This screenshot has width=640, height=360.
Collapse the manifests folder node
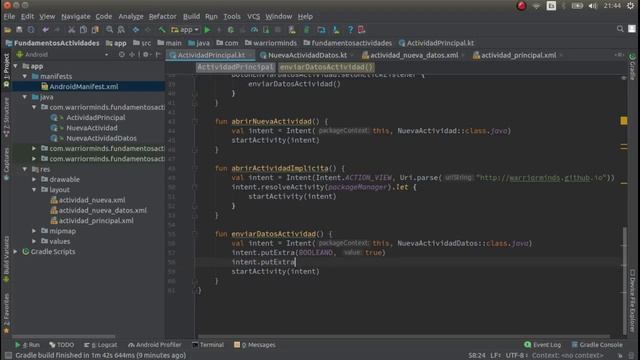click(x=25, y=76)
